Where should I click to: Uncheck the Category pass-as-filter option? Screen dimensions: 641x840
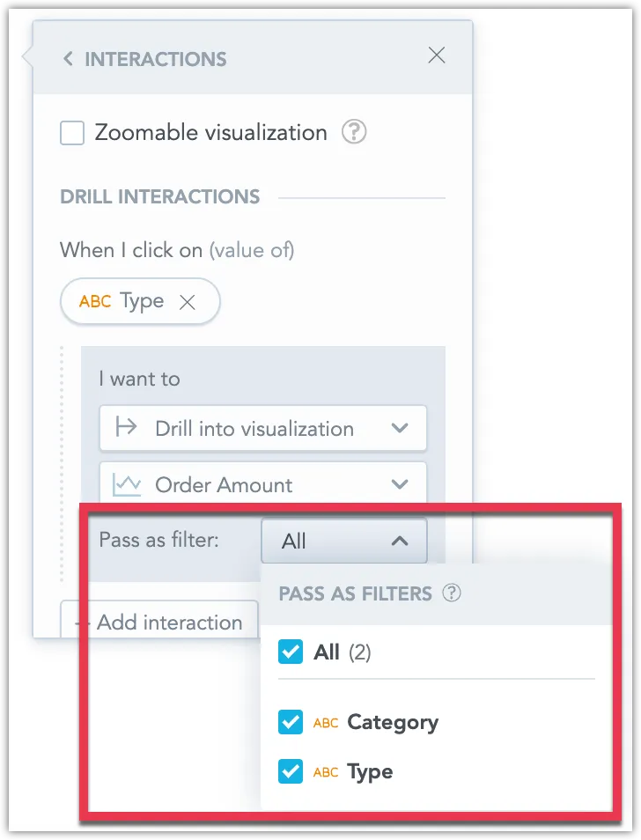click(x=291, y=722)
